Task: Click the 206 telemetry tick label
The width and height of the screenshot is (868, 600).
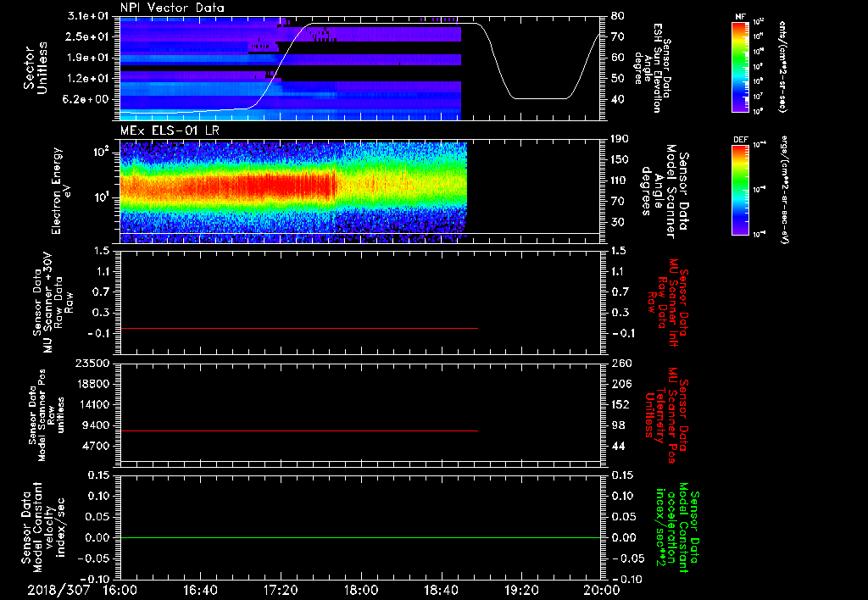Action: click(621, 384)
